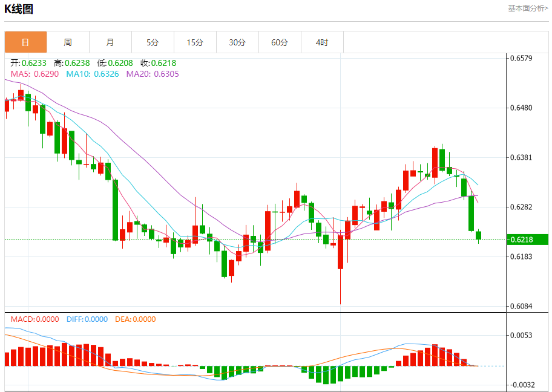Click the 0.6183 price axis label

(521, 256)
